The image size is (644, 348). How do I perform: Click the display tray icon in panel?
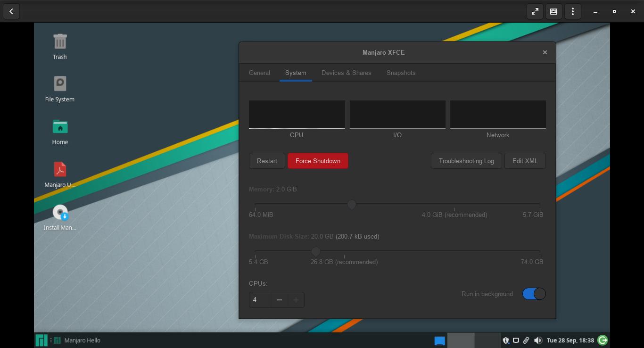[516, 340]
